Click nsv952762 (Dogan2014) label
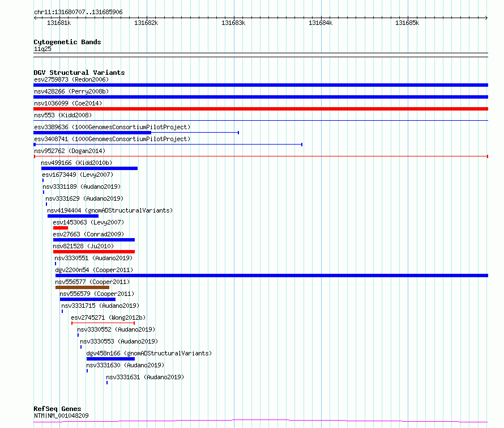Screen dimensions: 504x428 tap(70, 151)
